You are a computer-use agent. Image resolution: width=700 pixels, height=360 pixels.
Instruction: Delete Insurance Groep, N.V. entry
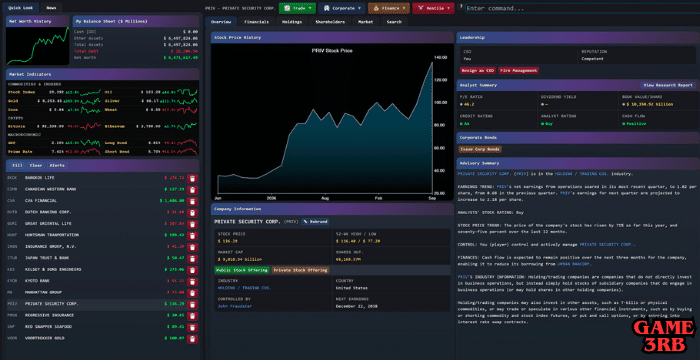pyautogui.click(x=192, y=247)
